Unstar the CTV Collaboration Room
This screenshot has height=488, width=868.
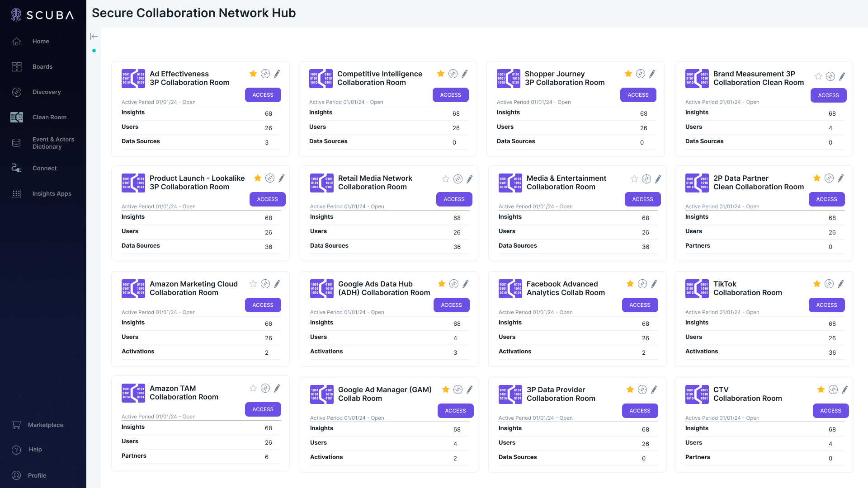821,389
